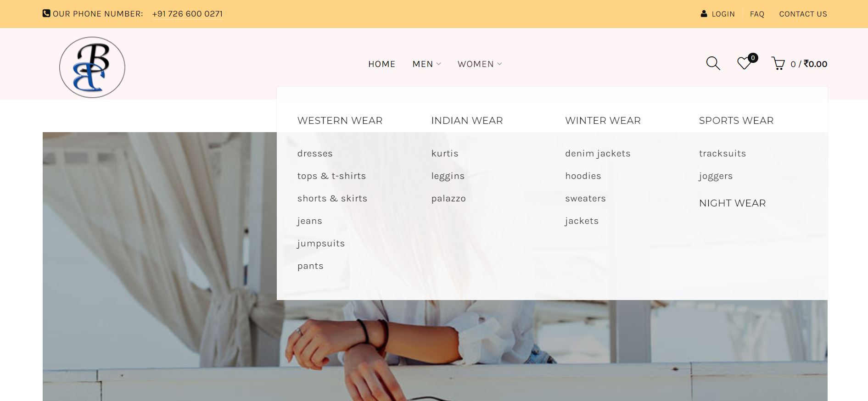Open the wishlist heart icon

(x=744, y=63)
